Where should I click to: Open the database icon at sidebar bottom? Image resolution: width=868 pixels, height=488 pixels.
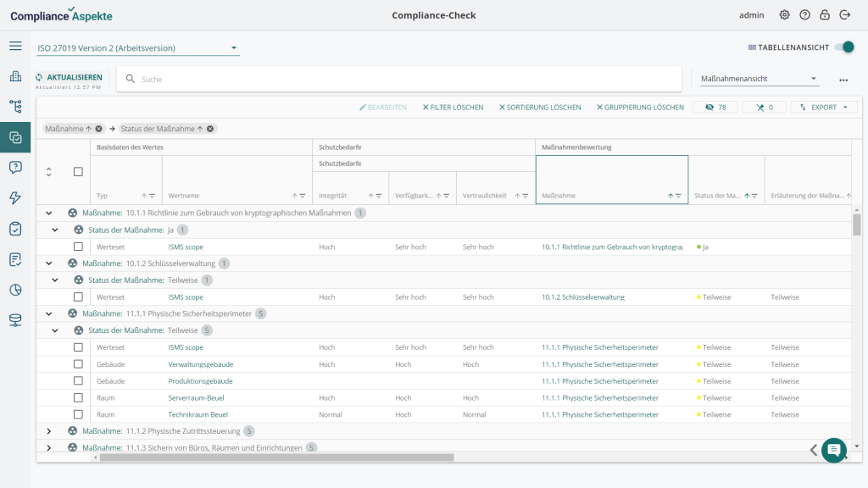(15, 319)
